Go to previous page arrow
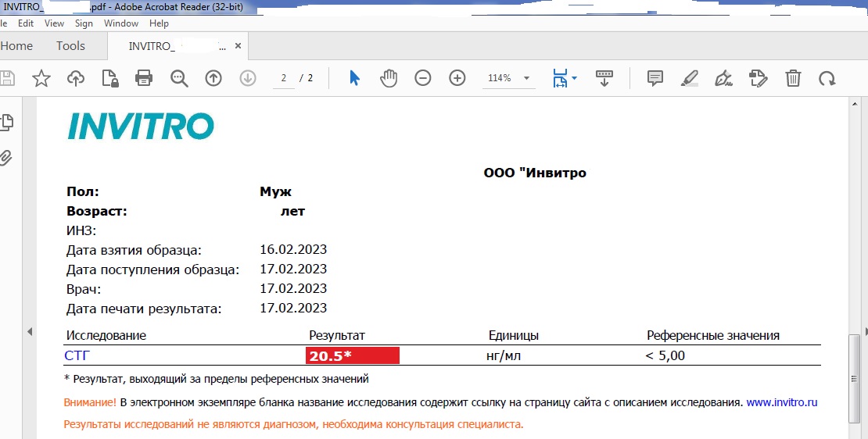The width and height of the screenshot is (868, 439). click(x=213, y=78)
